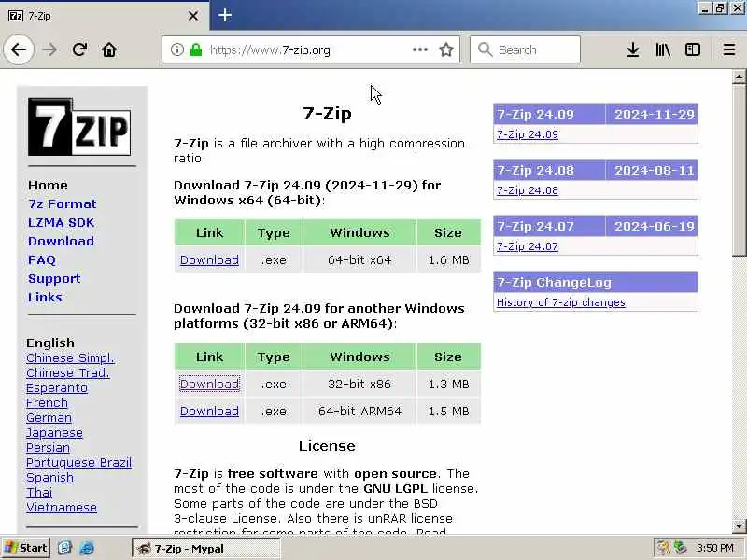Open a new tab with plus button

(225, 15)
